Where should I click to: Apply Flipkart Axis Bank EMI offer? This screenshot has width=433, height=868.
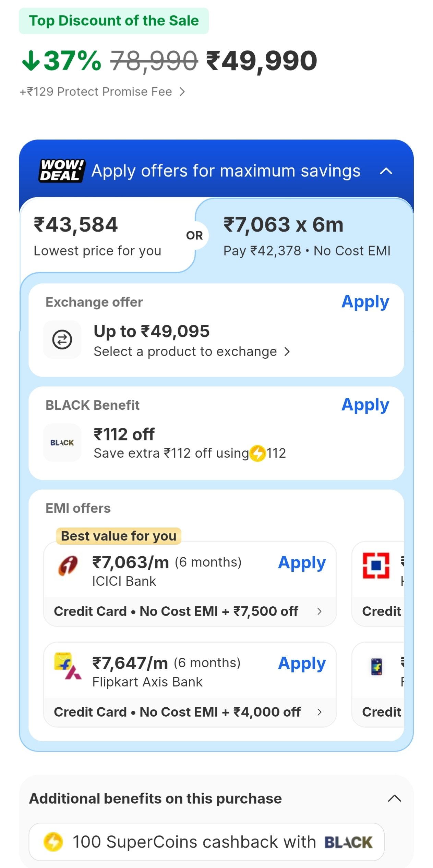click(302, 663)
